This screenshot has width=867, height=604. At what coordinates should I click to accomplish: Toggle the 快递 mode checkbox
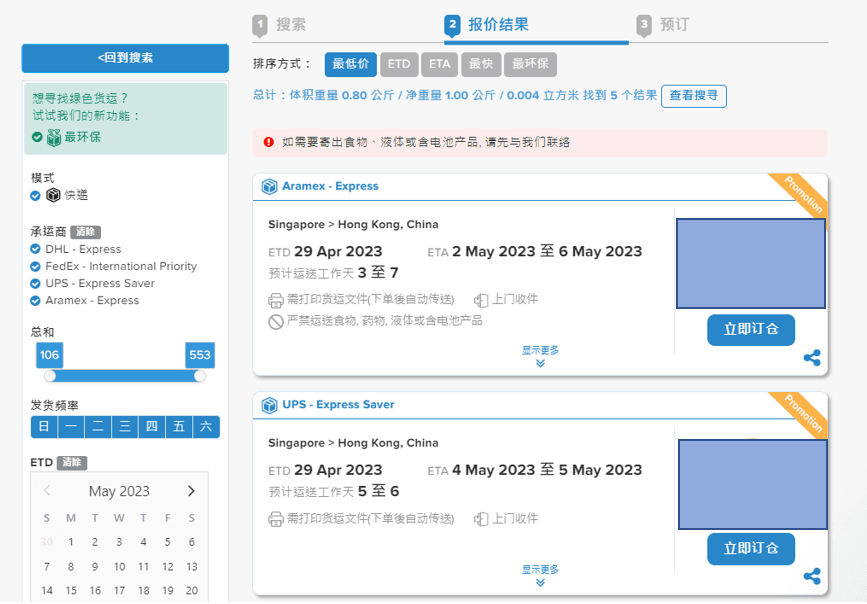(35, 195)
